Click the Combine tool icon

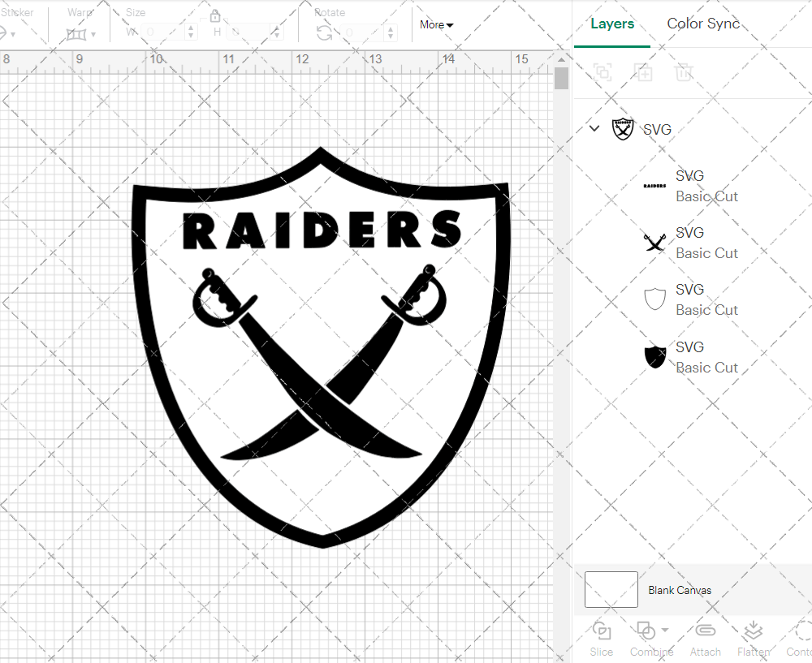coord(646,631)
